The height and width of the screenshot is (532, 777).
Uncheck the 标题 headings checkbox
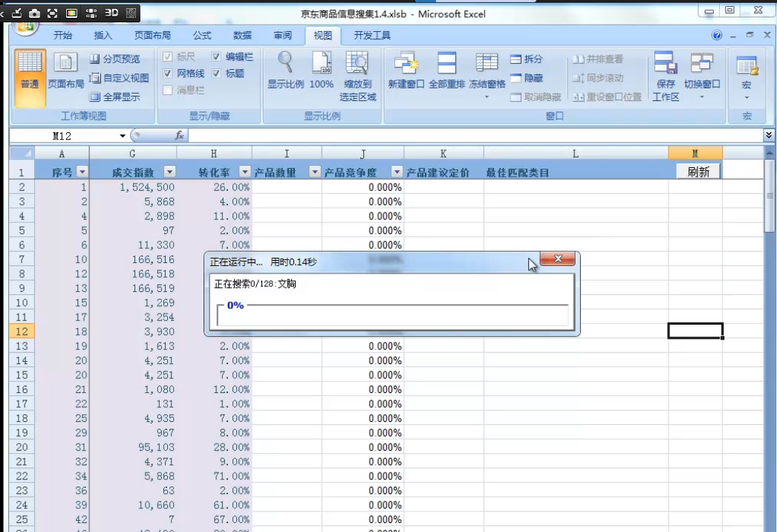tap(216, 74)
